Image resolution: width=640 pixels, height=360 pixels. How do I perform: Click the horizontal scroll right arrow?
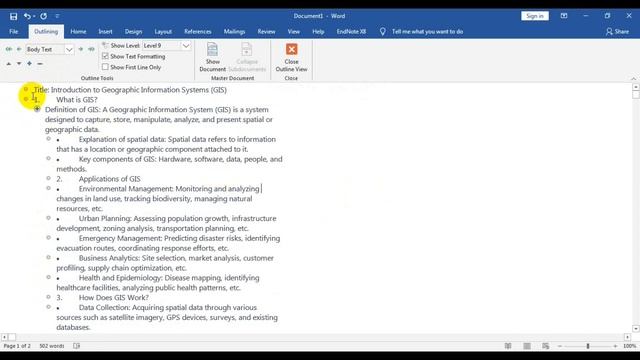click(x=627, y=337)
